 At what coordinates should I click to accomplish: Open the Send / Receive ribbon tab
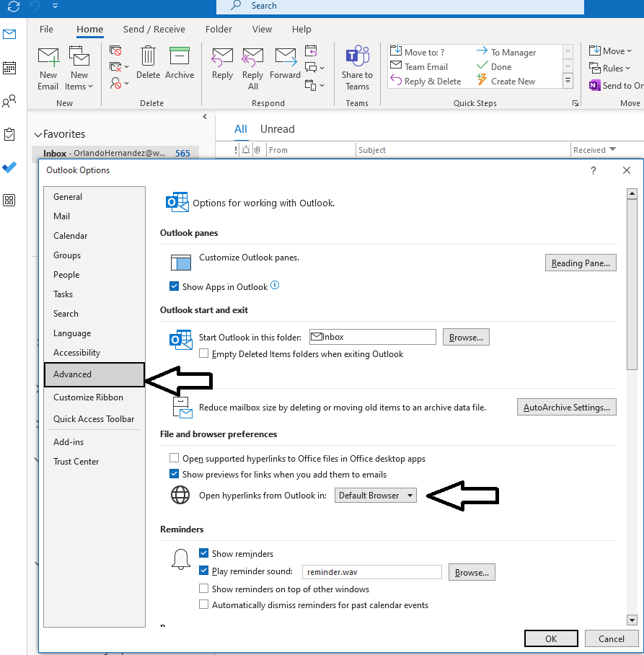tap(154, 30)
